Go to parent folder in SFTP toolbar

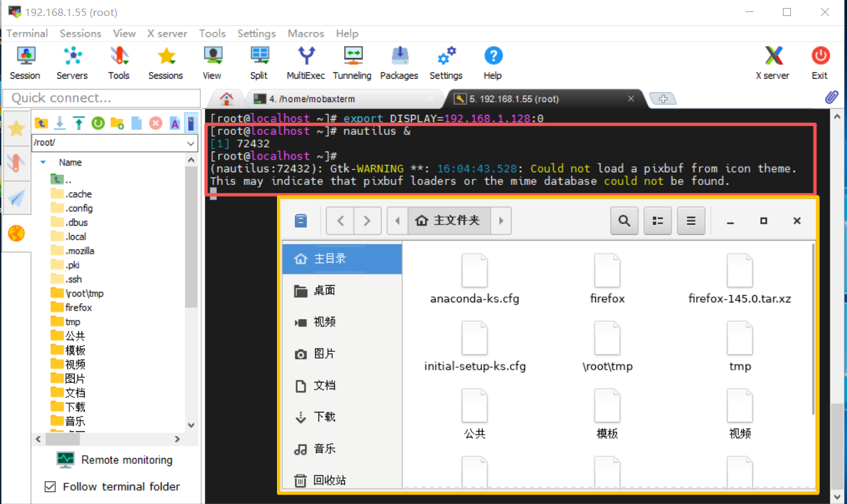(41, 123)
